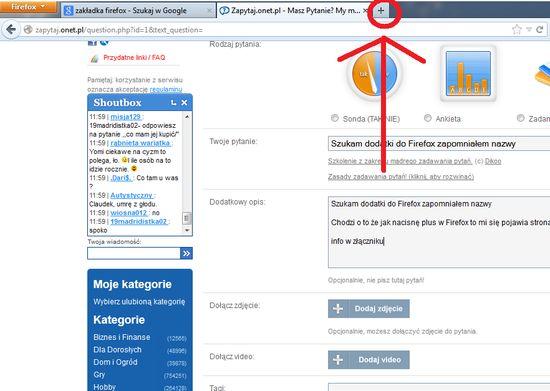Switch to the Zapytaj.onet.pl tab
Screen dimensions: 550x391
click(293, 11)
